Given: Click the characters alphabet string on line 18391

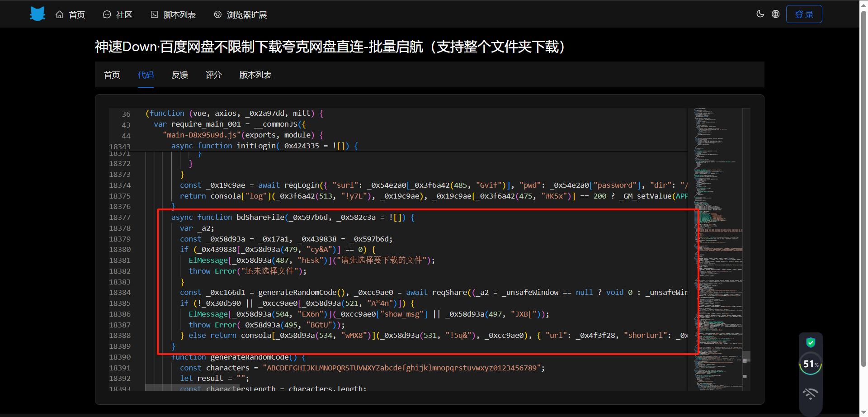Looking at the screenshot, I should pos(401,368).
